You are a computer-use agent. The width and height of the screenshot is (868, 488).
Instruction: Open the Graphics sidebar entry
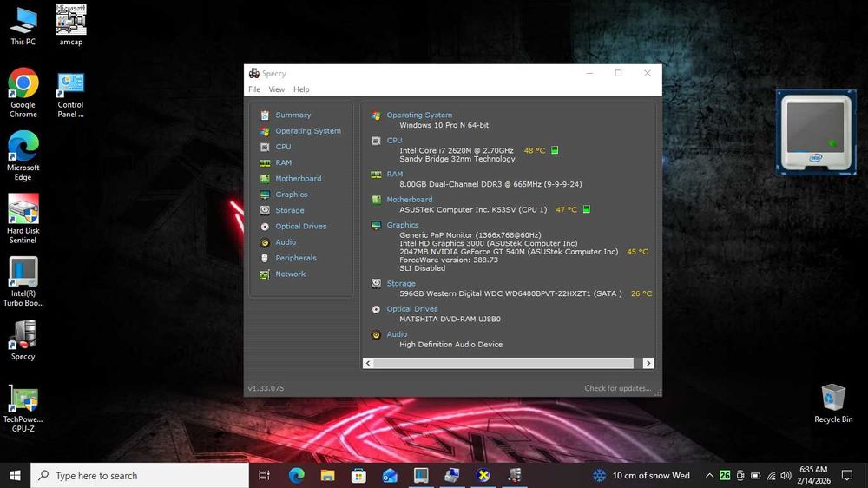(291, 195)
